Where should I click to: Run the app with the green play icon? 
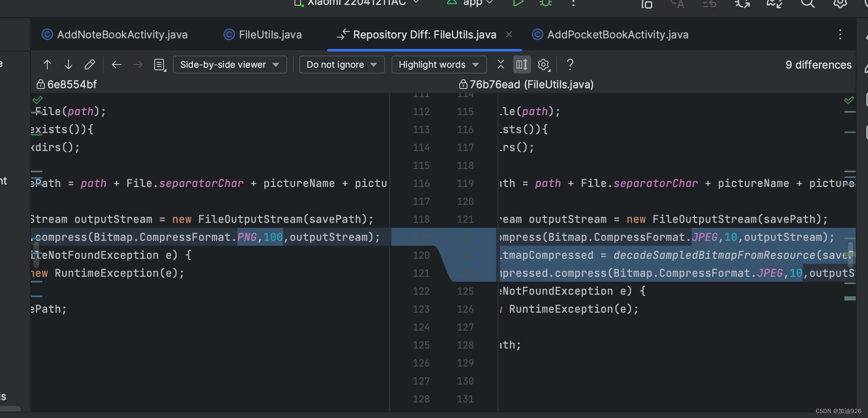(518, 3)
